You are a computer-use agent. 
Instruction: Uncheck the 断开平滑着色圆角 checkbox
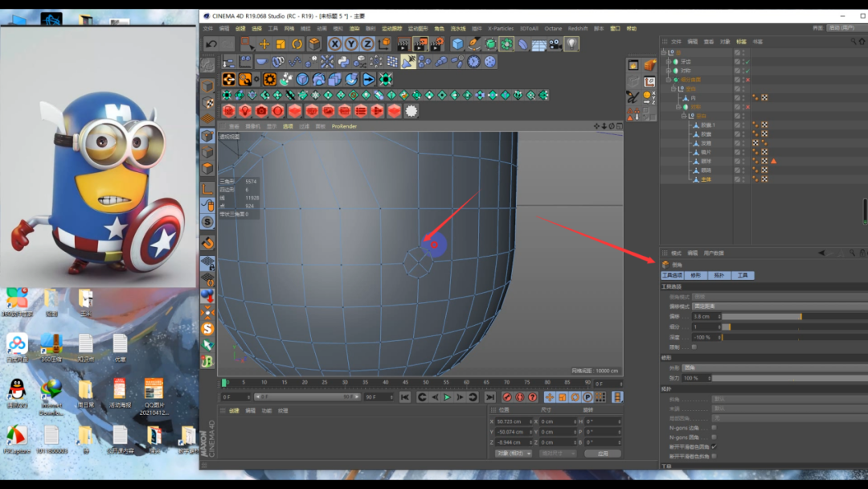[x=714, y=446]
